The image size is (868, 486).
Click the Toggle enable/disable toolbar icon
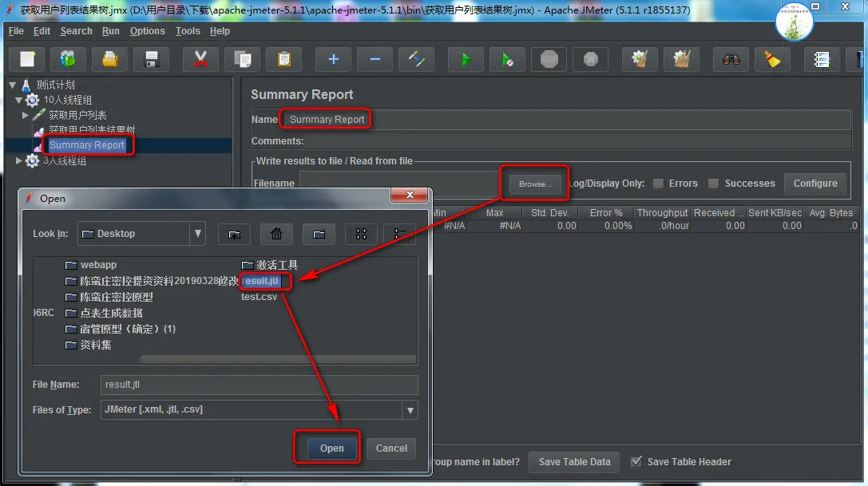pos(416,59)
